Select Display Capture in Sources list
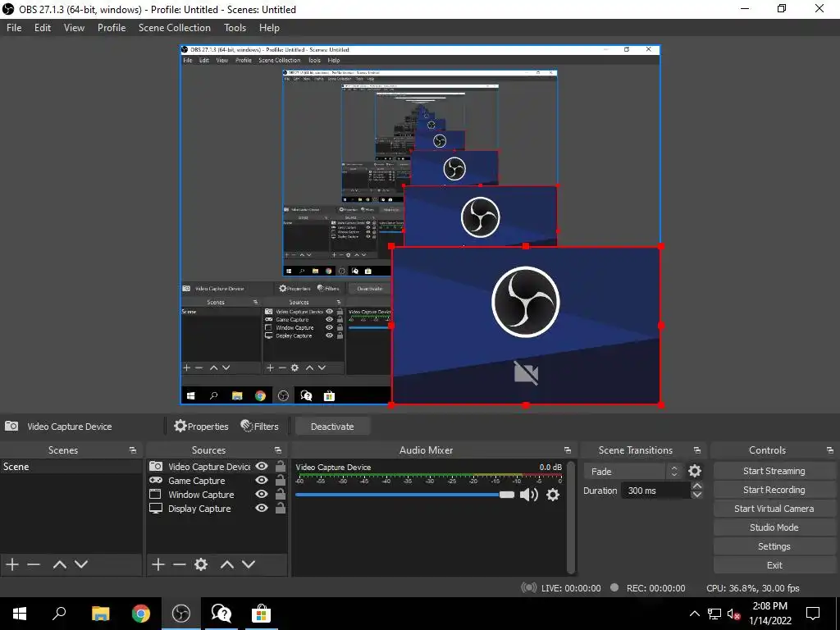Screen dimensions: 840x630 click(x=199, y=509)
